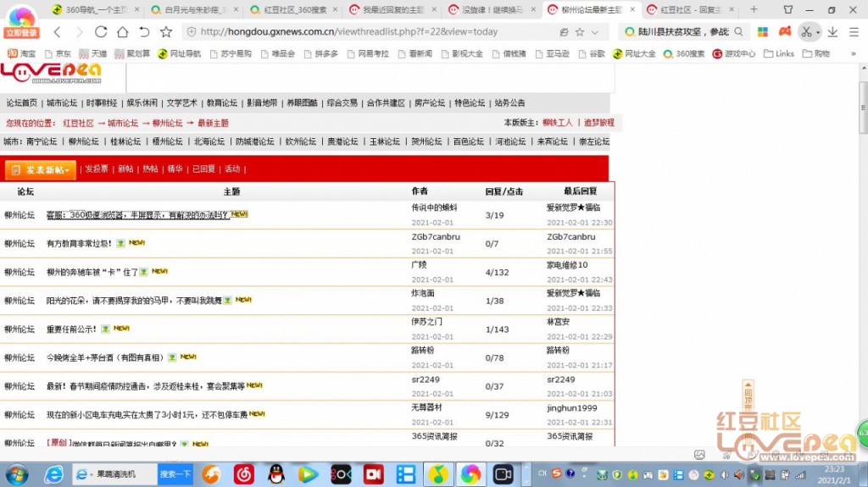Open the colorful apps grid extension icon
Screen dimensions: 868x487
pyautogui.click(x=763, y=32)
